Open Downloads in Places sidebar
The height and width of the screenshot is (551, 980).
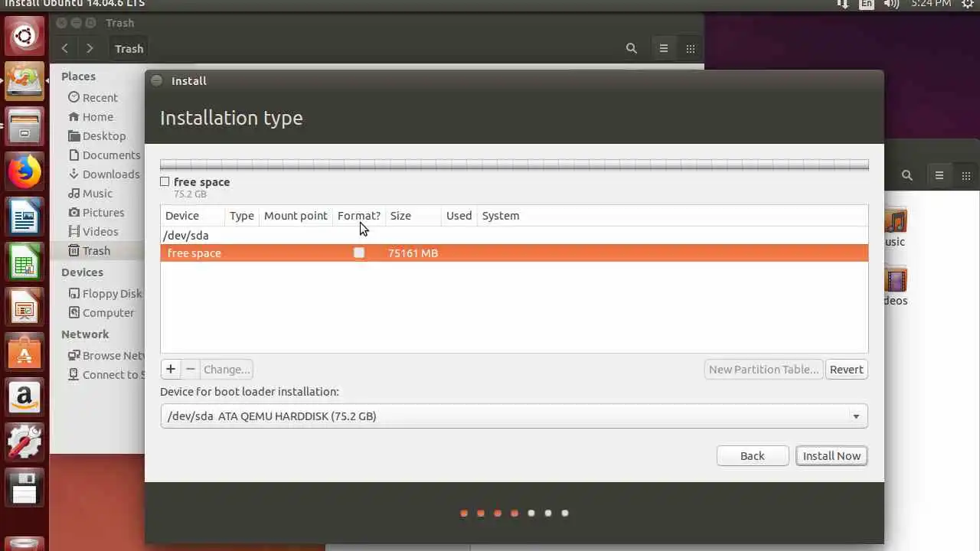tap(103, 174)
